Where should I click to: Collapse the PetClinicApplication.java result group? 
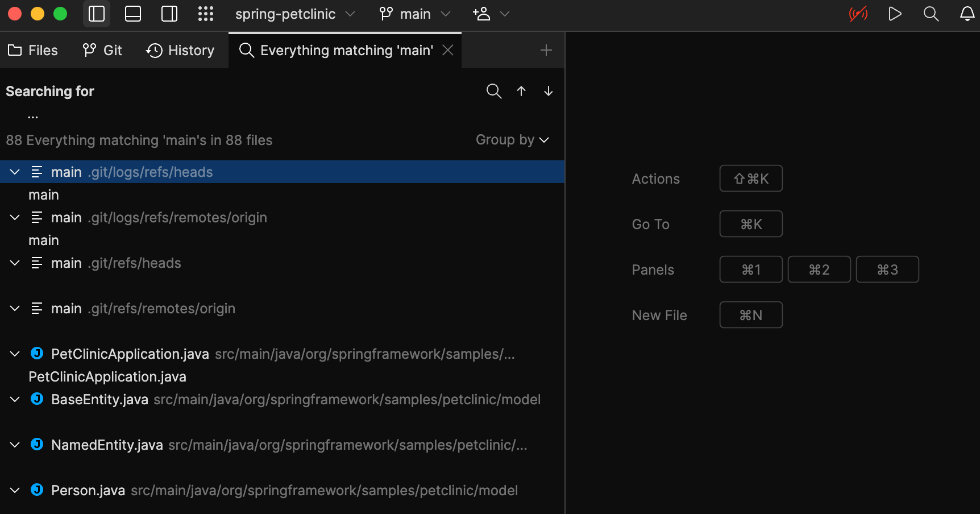pos(15,354)
